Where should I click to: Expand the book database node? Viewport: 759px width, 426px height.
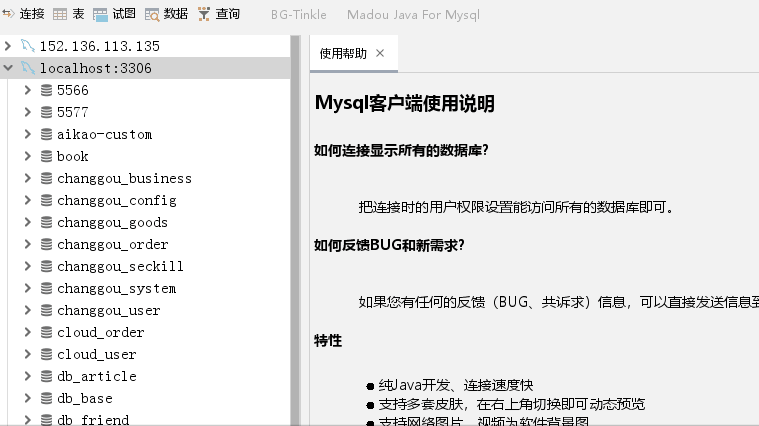(28, 156)
